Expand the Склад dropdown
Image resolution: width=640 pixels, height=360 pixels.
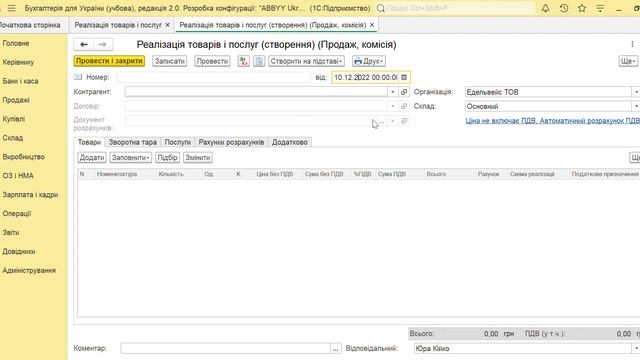pyautogui.click(x=636, y=106)
